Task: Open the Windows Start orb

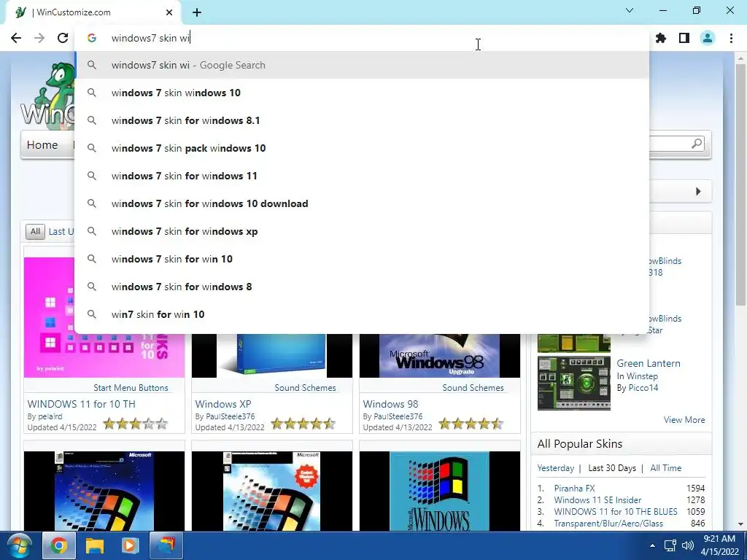Action: pos(19,545)
